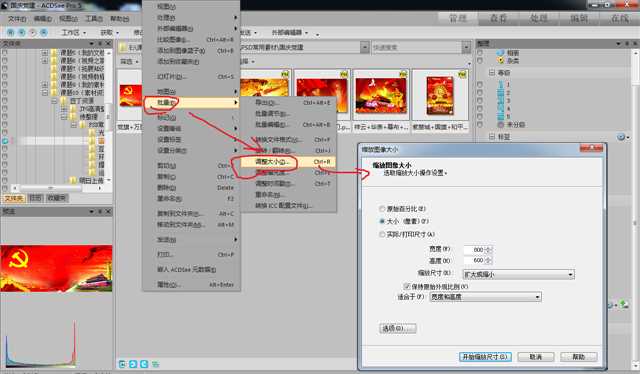640x374 pixels.
Task: Switch to 编辑 mode tab
Action: [579, 18]
